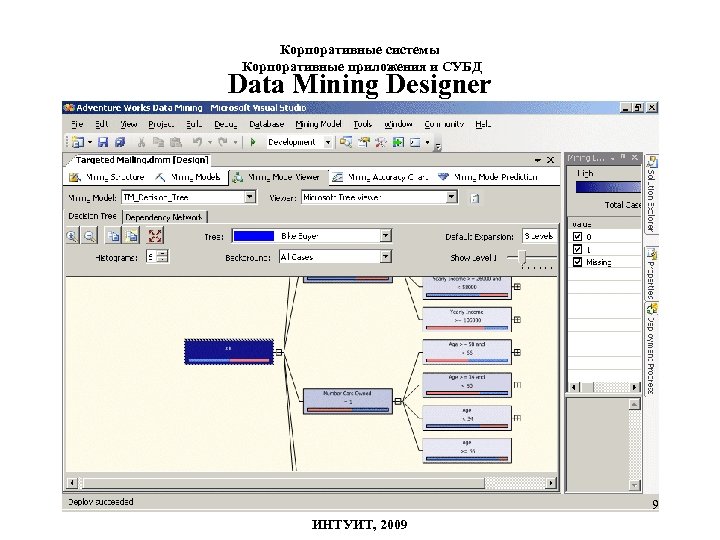Collapse the root All node expander
This screenshot has height=540, width=720.
coord(279,352)
